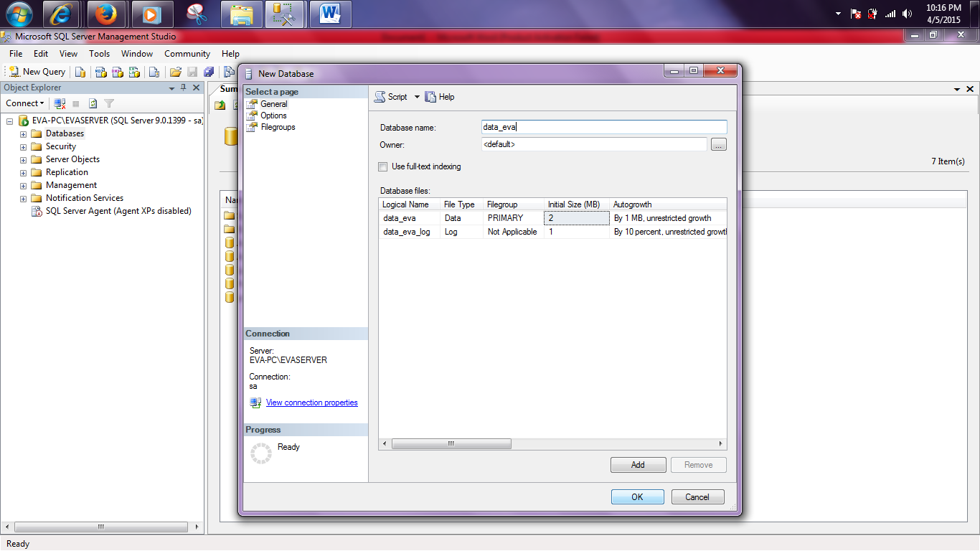
Task: Enable Use full-text indexing checkbox
Action: click(383, 166)
